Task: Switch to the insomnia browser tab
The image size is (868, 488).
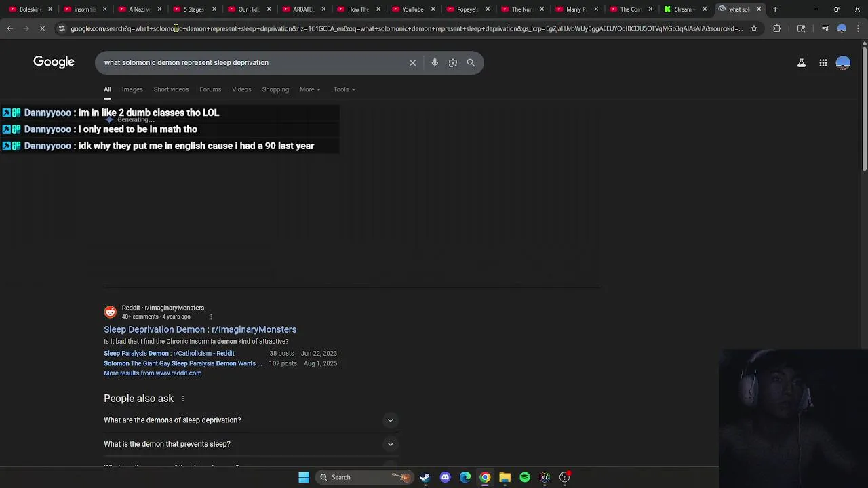Action: (84, 9)
